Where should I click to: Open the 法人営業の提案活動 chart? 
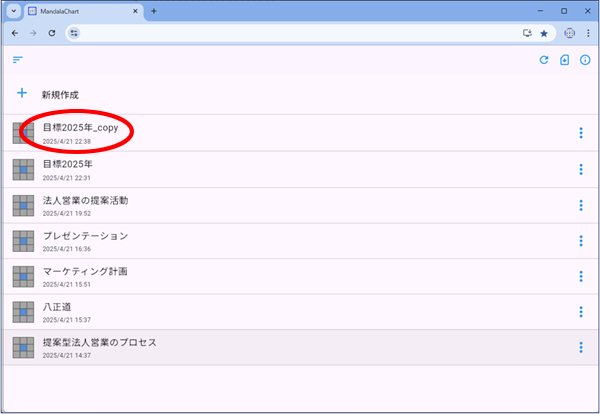pos(300,205)
